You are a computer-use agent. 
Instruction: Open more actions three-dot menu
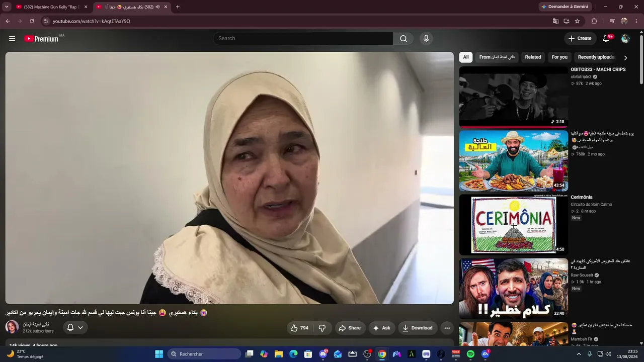(x=447, y=328)
